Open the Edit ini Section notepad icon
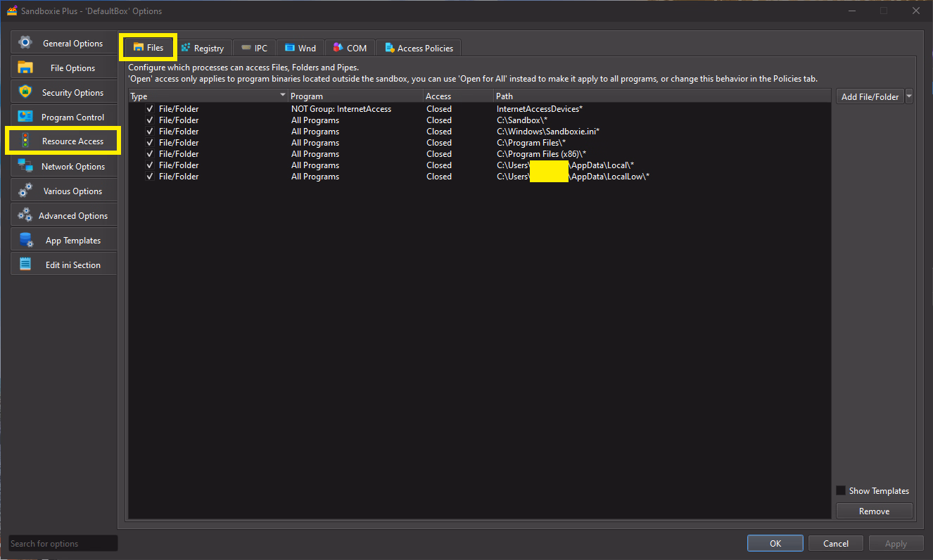 point(25,265)
